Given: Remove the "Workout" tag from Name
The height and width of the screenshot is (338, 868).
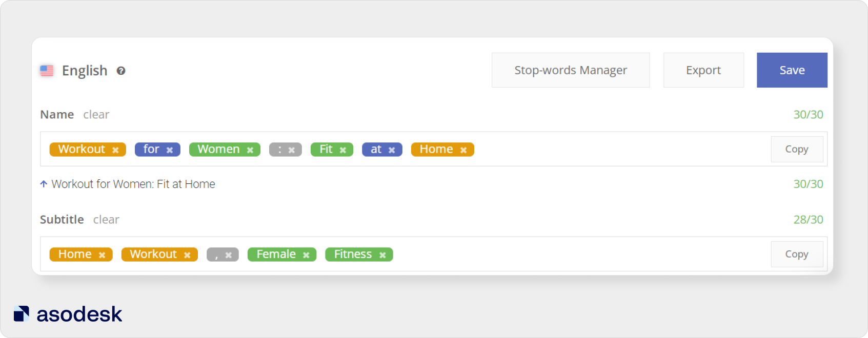Looking at the screenshot, I should (x=115, y=150).
